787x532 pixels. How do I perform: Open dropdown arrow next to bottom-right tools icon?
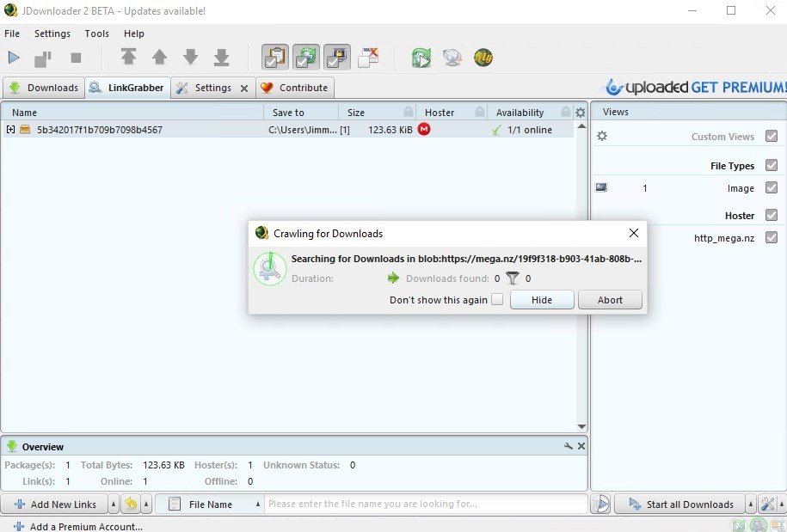click(x=782, y=504)
